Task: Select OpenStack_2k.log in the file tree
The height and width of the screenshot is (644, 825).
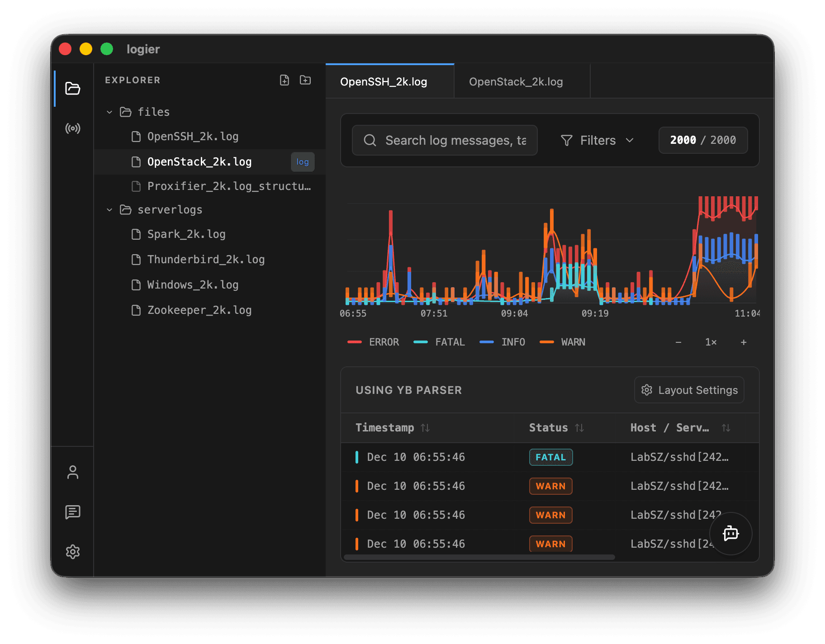Action: click(x=210, y=161)
